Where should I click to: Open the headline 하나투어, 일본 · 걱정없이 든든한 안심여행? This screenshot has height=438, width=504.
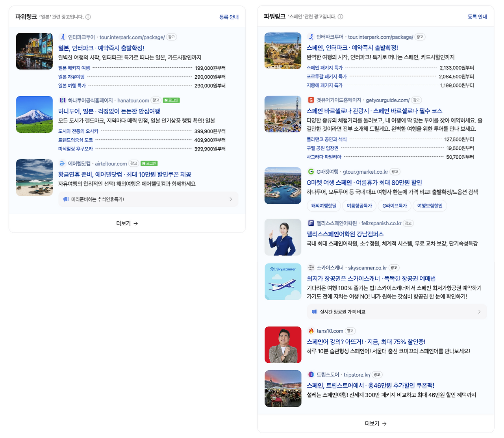pos(109,111)
